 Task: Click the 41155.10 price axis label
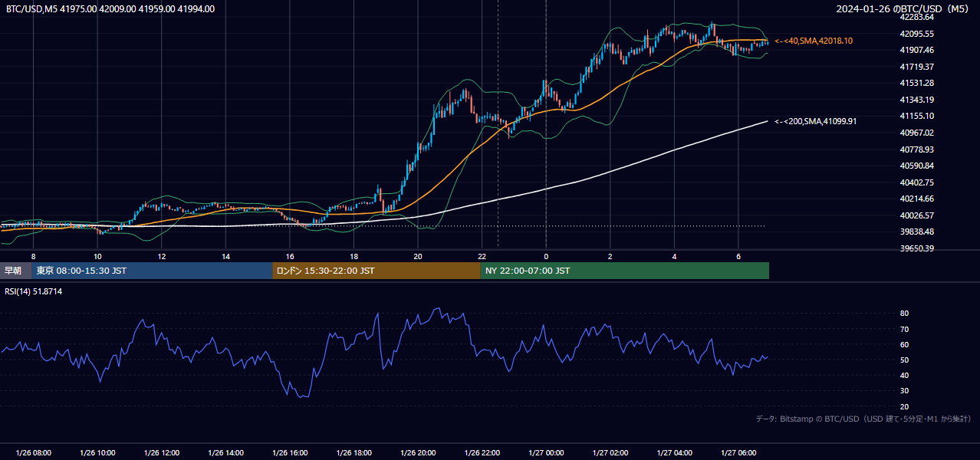click(916, 116)
